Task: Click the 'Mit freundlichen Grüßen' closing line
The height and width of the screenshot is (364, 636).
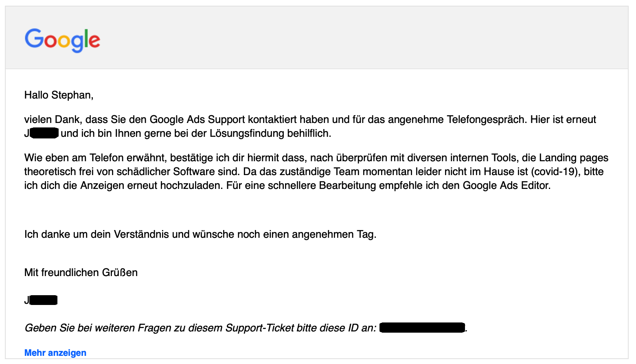Action: [81, 272]
